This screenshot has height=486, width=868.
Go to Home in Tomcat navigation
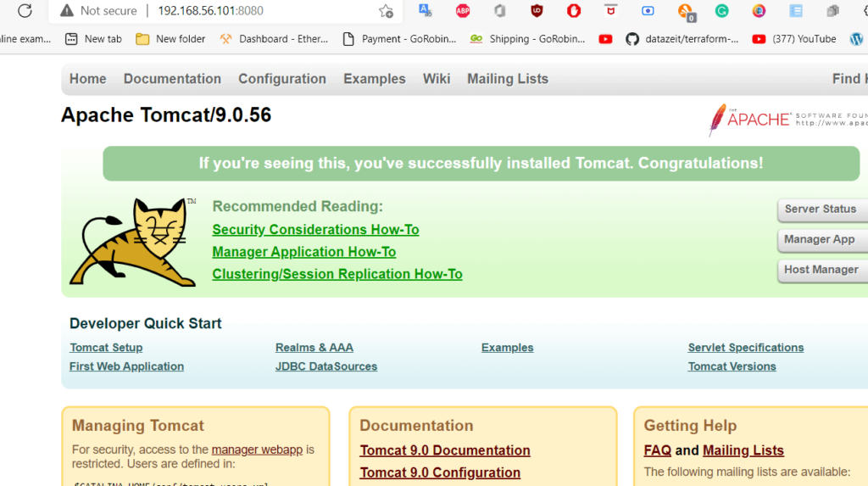pos(87,79)
